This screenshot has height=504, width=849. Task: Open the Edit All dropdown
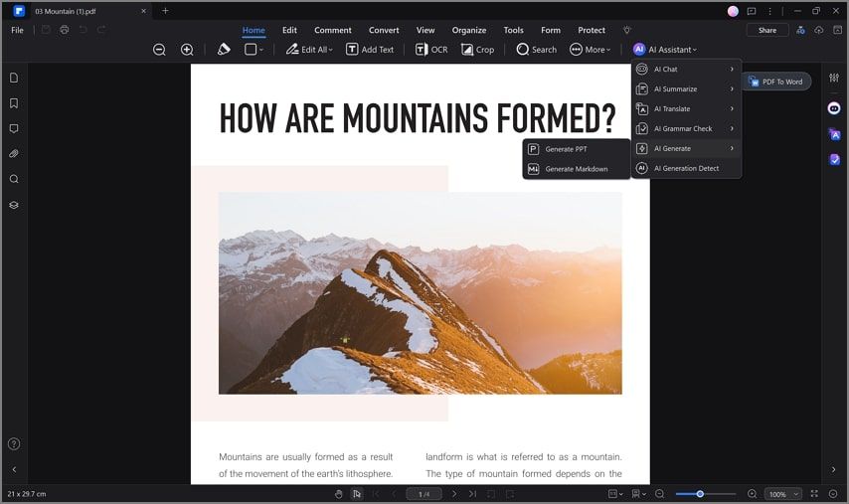click(x=309, y=50)
